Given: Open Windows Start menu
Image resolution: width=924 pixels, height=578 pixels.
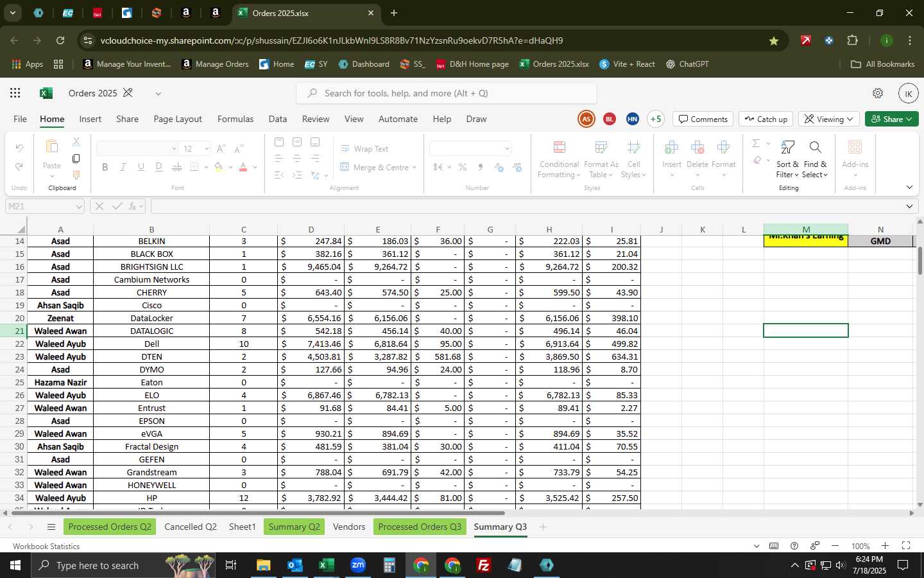Looking at the screenshot, I should click(15, 565).
